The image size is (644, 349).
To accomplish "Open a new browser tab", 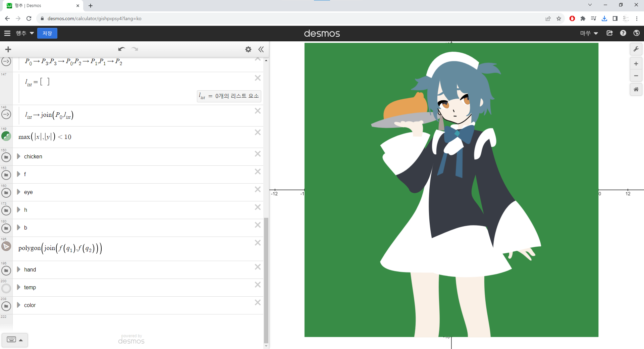I will click(91, 6).
